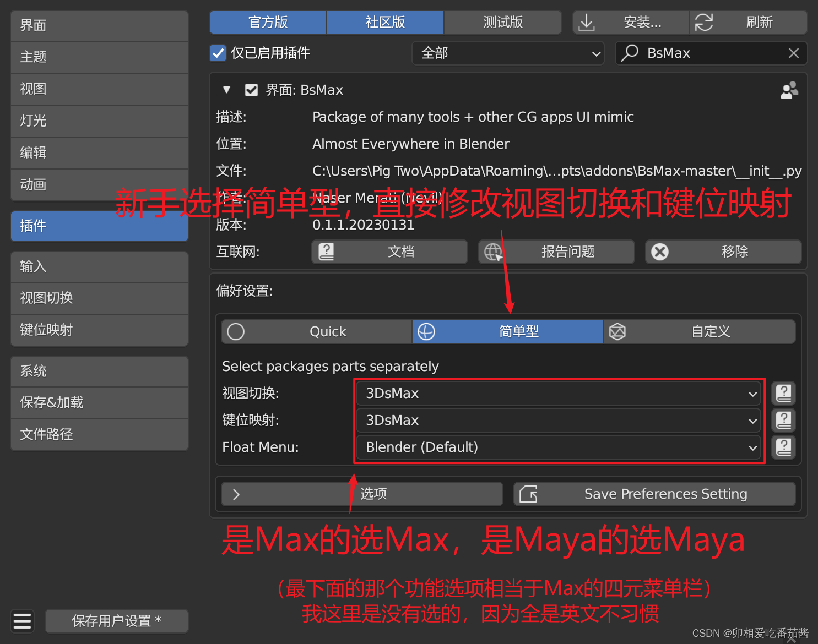Toggle the 测试版 filter
This screenshot has width=818, height=644.
click(503, 23)
